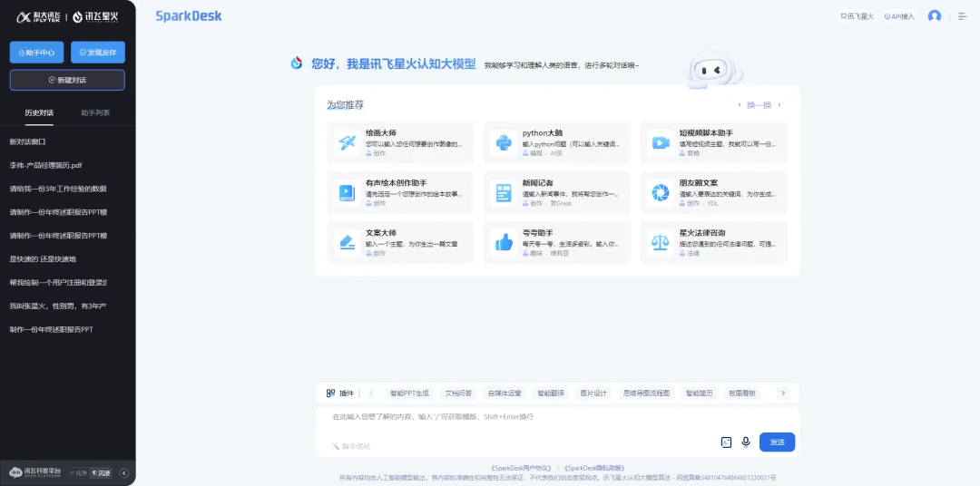Collapse the left sidebar with arrow button
The width and height of the screenshot is (980, 486).
click(123, 473)
